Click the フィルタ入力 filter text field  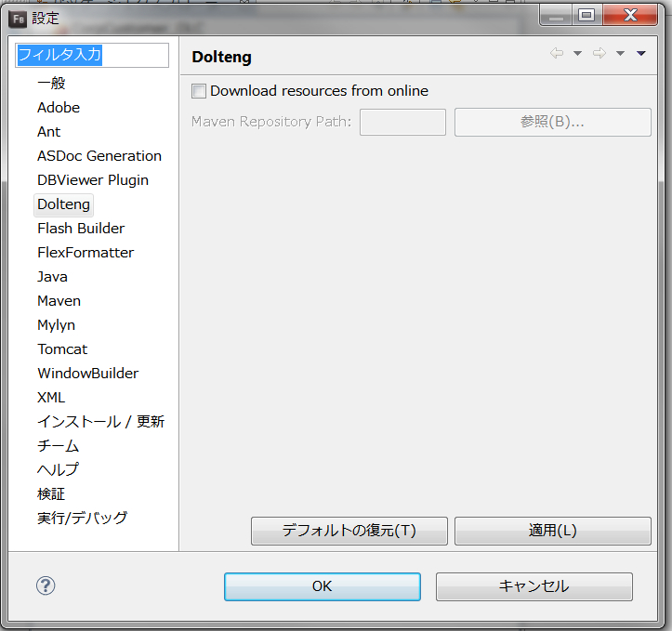coord(92,55)
